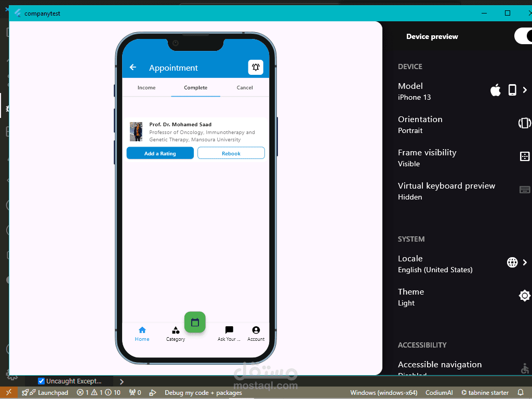Click the ports indicator showing 0
The image size is (532, 399).
(135, 393)
